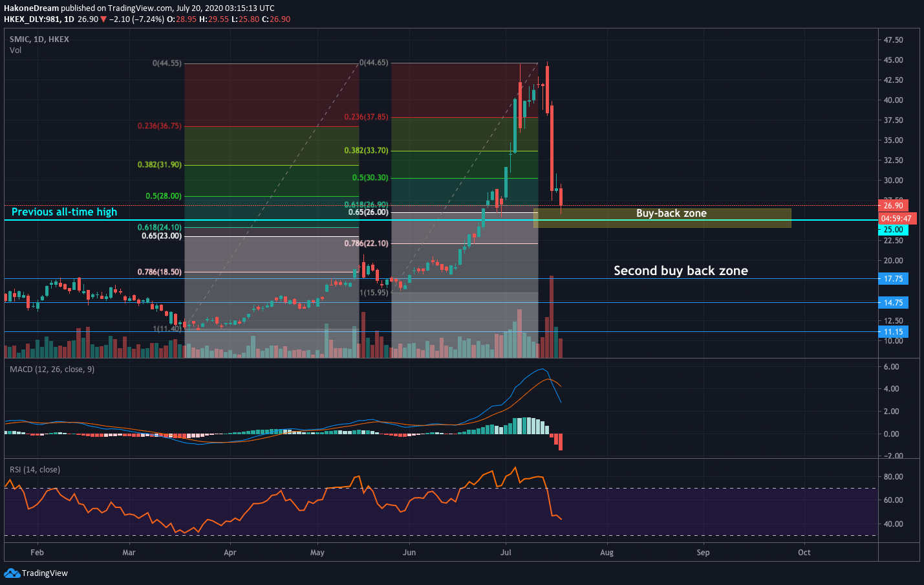Click the 'Oct' time axis label
The image size is (924, 585).
[x=804, y=553]
